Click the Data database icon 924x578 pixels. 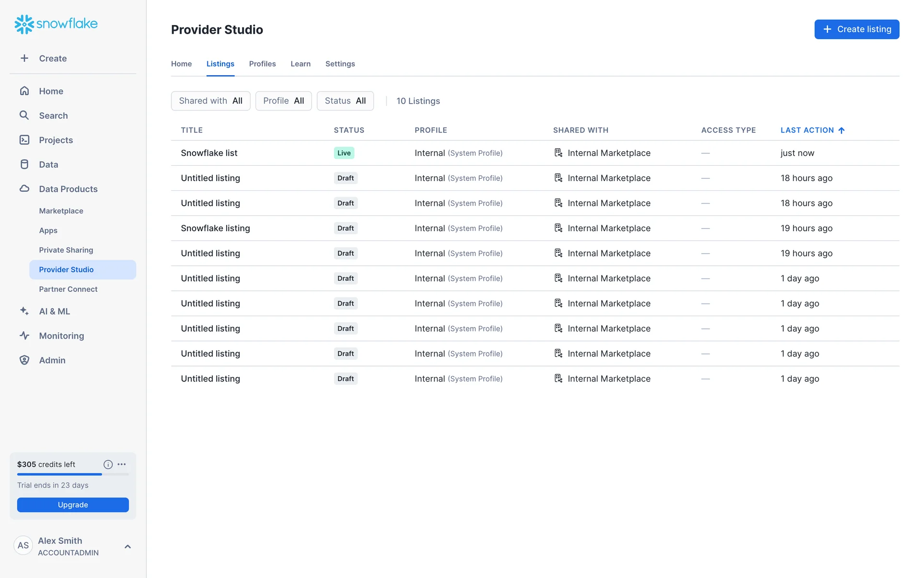pos(24,164)
